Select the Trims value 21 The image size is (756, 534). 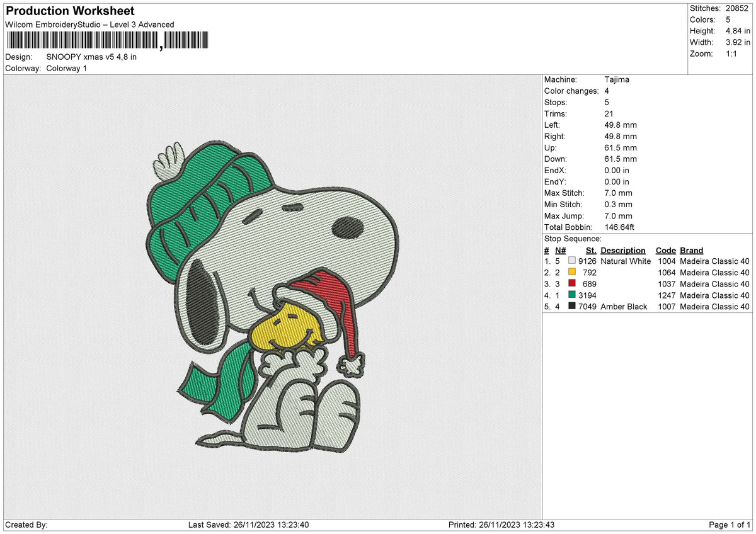tap(608, 113)
